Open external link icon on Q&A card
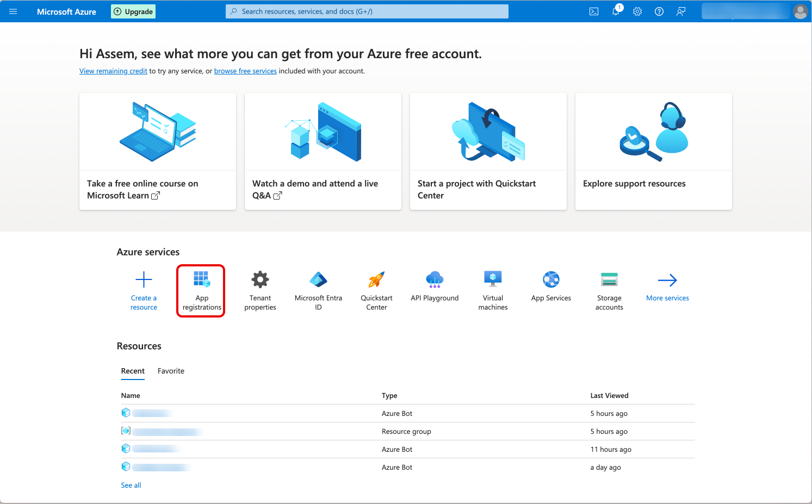 pyautogui.click(x=277, y=196)
